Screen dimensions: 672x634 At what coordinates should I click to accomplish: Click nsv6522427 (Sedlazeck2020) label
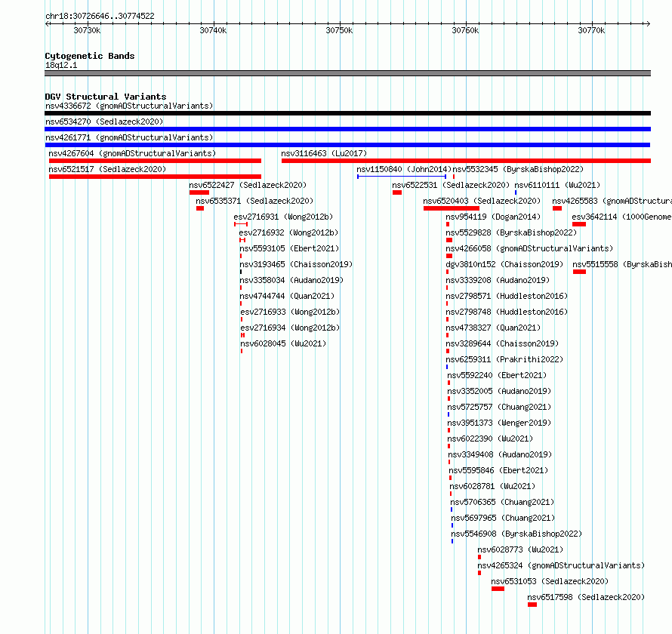coord(248,185)
